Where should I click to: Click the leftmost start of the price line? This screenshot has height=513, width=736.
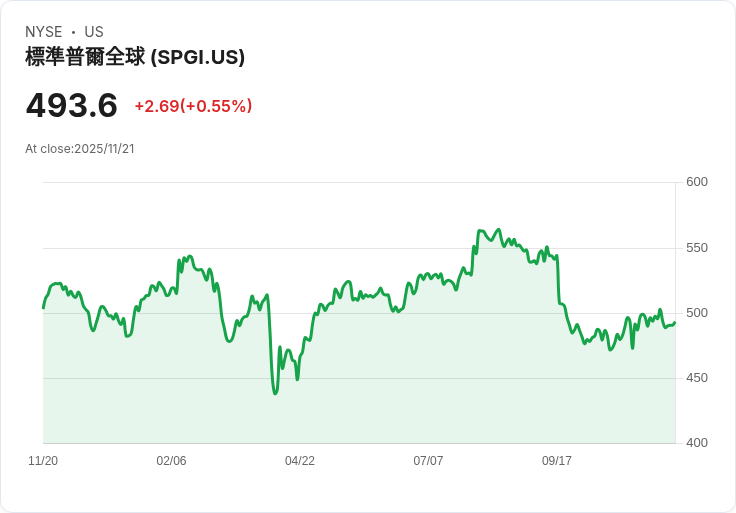(43, 307)
